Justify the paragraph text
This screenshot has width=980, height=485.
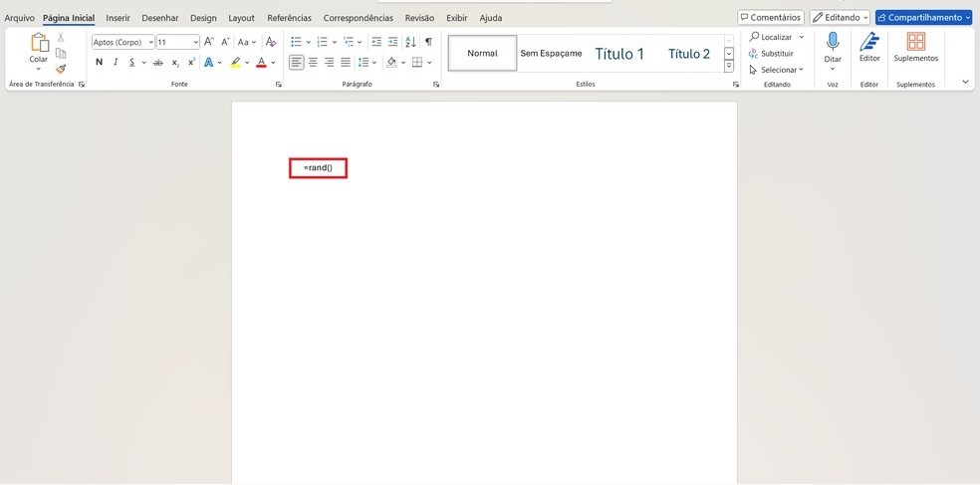(x=345, y=62)
